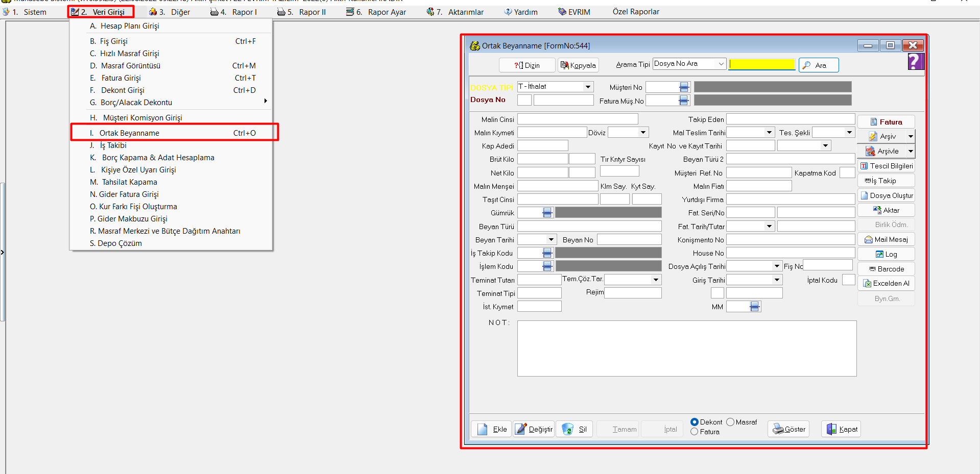This screenshot has height=474, width=980.
Task: Expand the Döviz currency dropdown
Action: (x=643, y=133)
